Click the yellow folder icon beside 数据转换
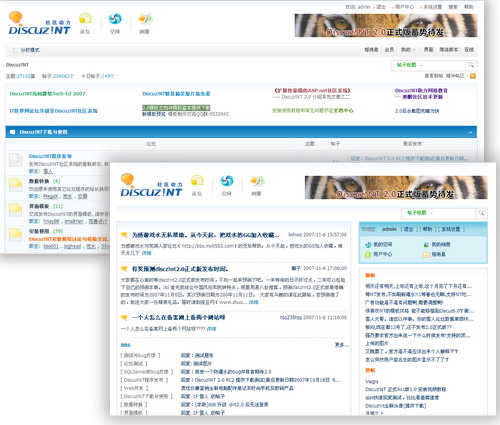Screen dimensions: 500x425 (15, 185)
